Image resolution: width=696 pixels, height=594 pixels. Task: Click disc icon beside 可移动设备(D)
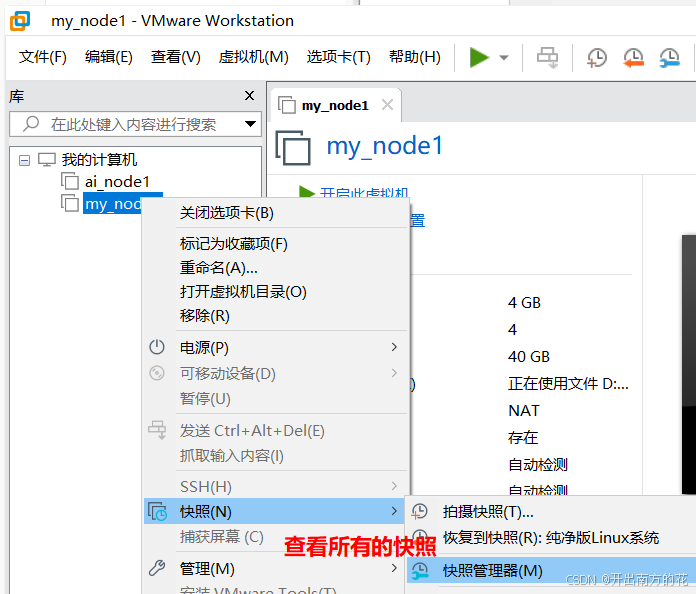[x=157, y=373]
